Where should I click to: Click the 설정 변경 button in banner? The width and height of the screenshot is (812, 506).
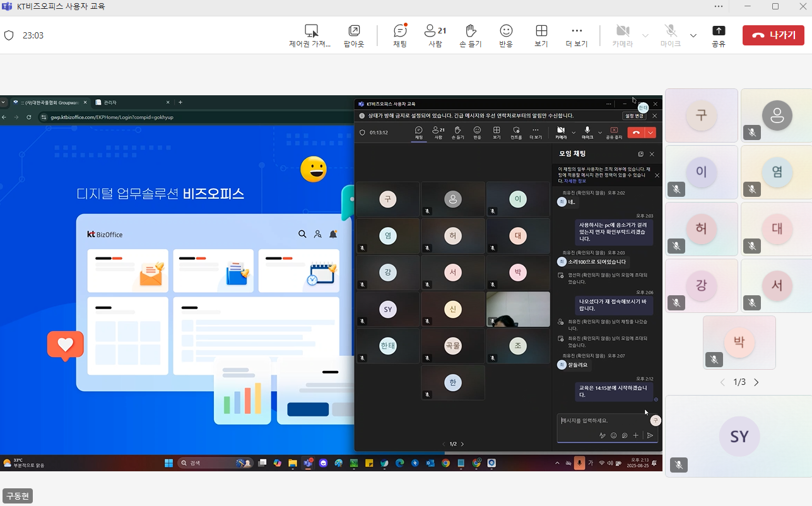pyautogui.click(x=634, y=116)
